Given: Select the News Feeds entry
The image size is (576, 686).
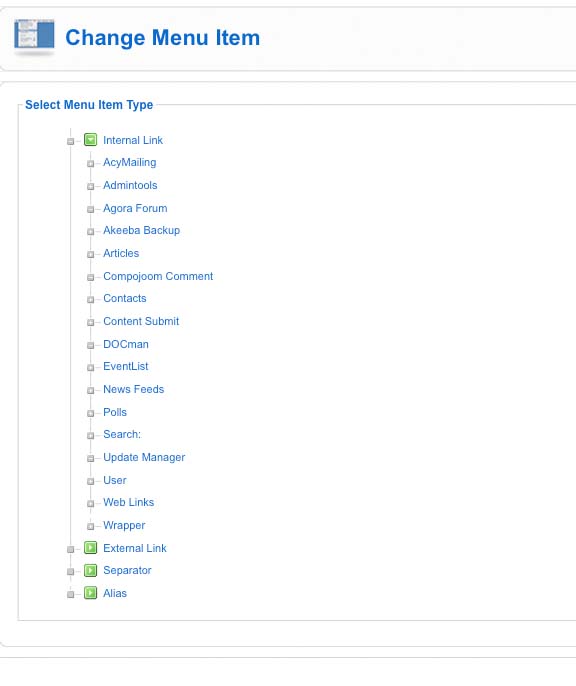Looking at the screenshot, I should tap(133, 389).
